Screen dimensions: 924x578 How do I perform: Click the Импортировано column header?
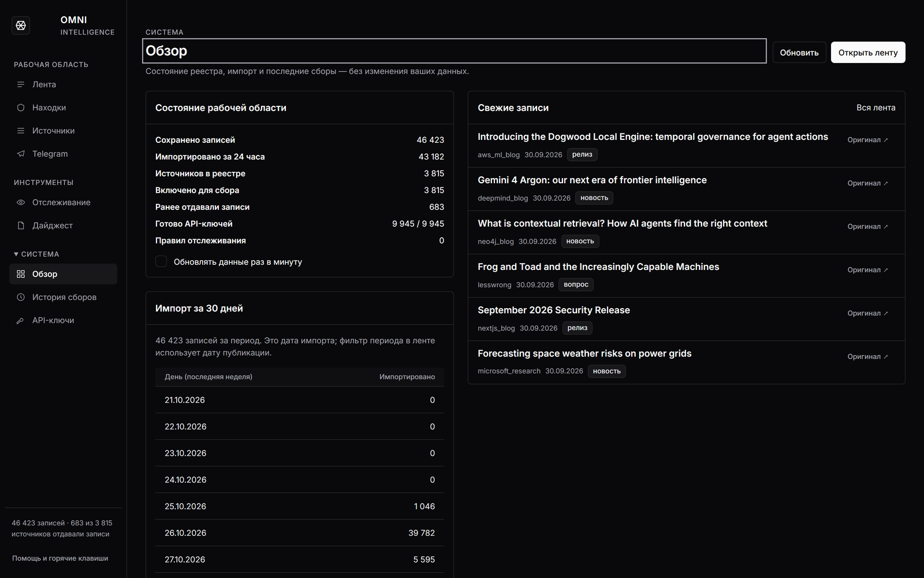[x=407, y=377]
